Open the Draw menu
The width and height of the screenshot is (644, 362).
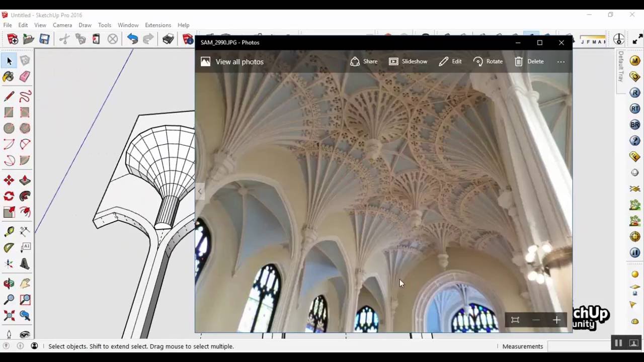(85, 25)
